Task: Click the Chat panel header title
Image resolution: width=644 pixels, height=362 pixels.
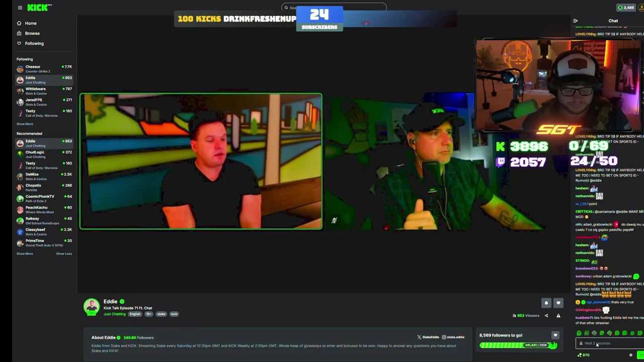Action: tap(613, 21)
